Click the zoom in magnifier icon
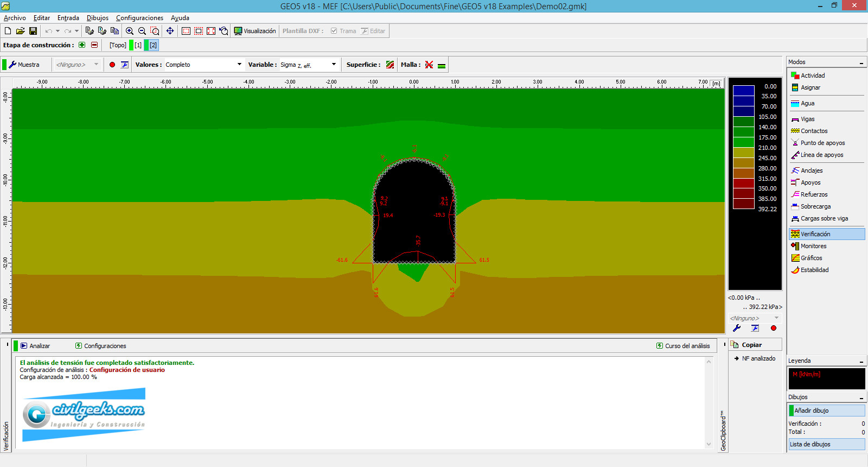The width and height of the screenshot is (868, 467). point(130,31)
